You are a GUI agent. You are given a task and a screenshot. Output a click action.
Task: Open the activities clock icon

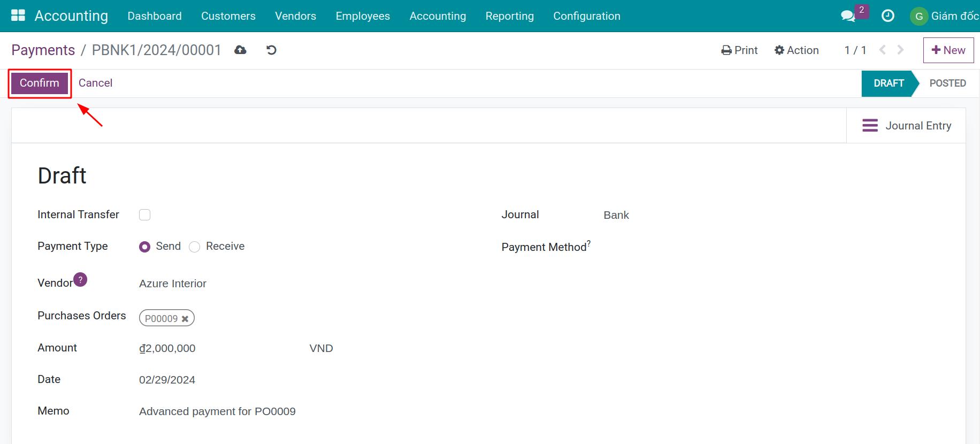pos(888,16)
